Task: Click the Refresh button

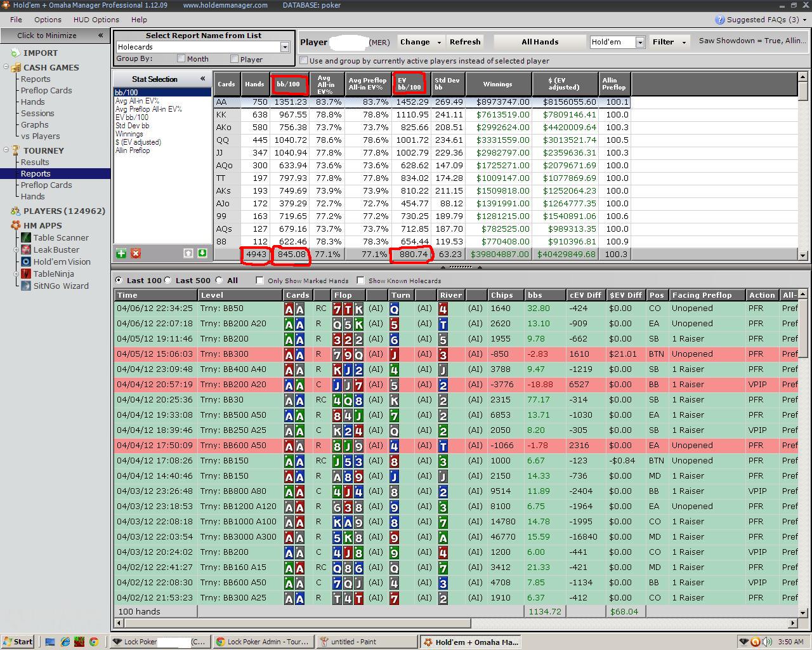Action: (465, 42)
